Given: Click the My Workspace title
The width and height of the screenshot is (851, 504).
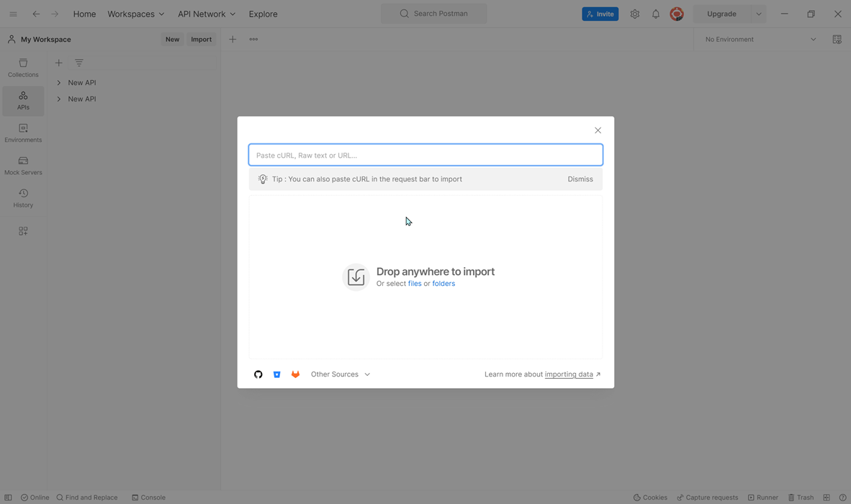Looking at the screenshot, I should click(x=45, y=39).
